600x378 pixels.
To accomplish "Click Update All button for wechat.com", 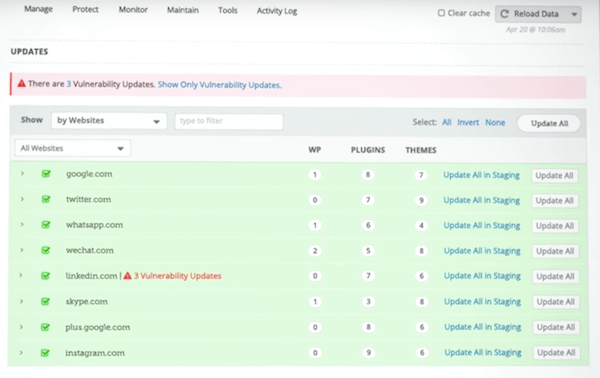I will pyautogui.click(x=555, y=251).
